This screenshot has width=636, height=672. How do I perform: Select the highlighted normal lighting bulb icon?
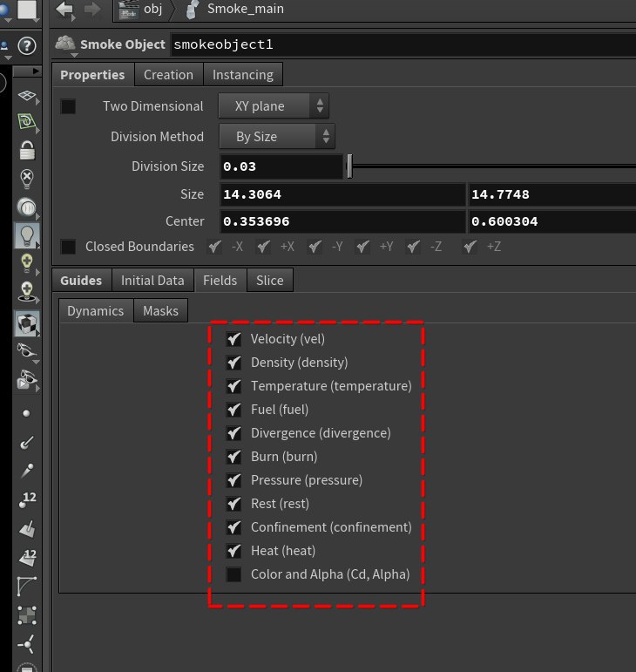pyautogui.click(x=27, y=235)
